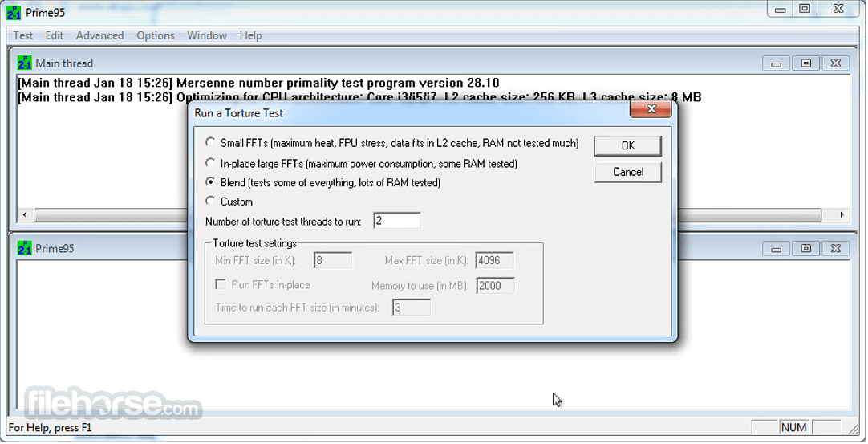Click the Prime95 child window icon

coord(24,248)
